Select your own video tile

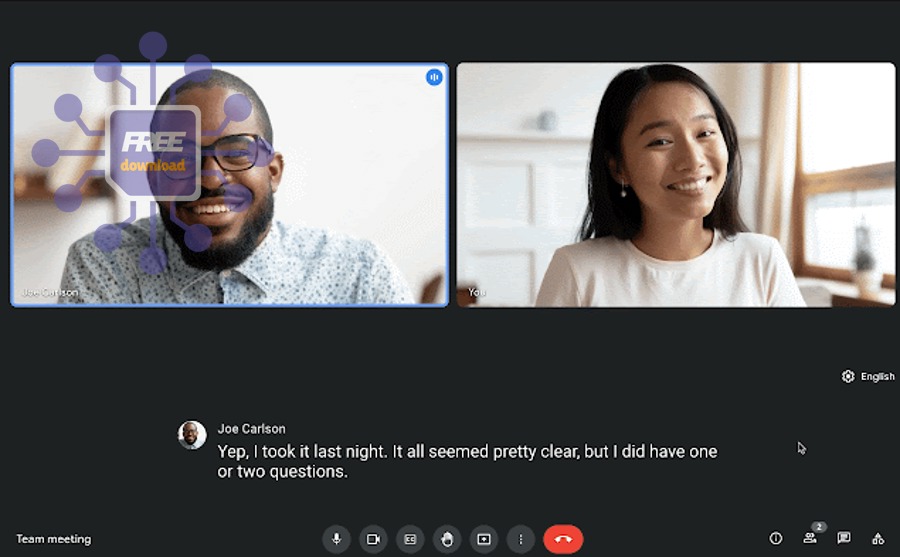coord(675,185)
